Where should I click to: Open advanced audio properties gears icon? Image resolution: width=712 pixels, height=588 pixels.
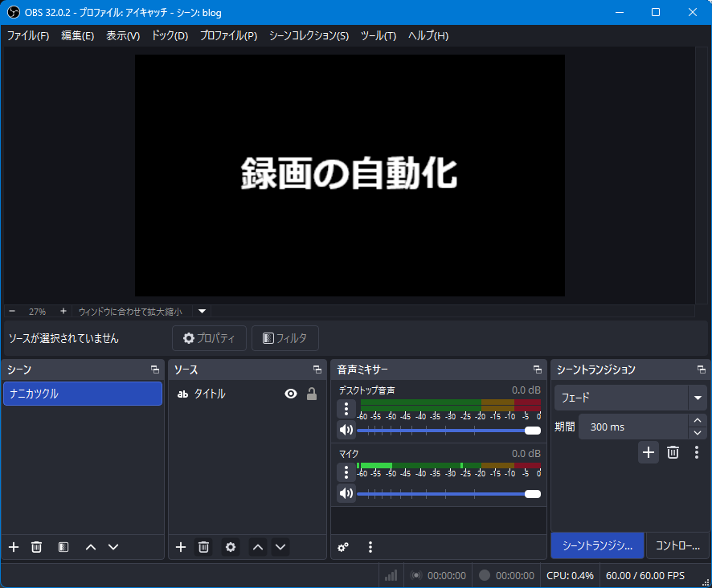click(343, 547)
